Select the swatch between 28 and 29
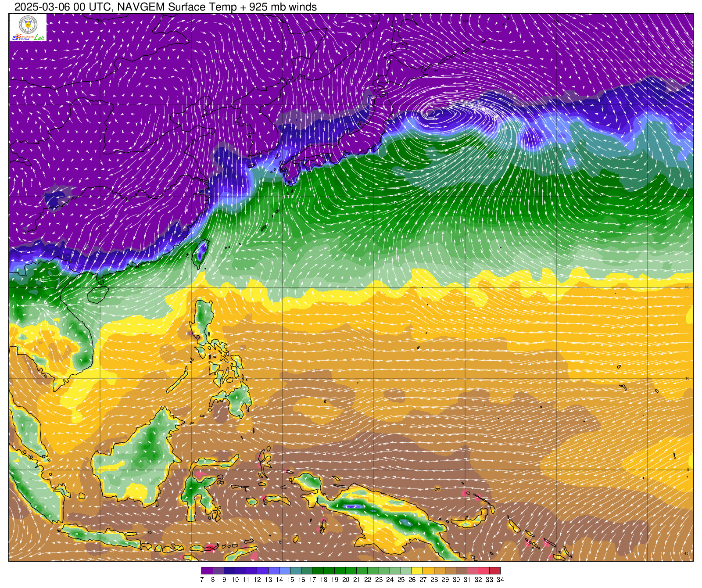Image resolution: width=702 pixels, height=588 pixels. [x=440, y=570]
